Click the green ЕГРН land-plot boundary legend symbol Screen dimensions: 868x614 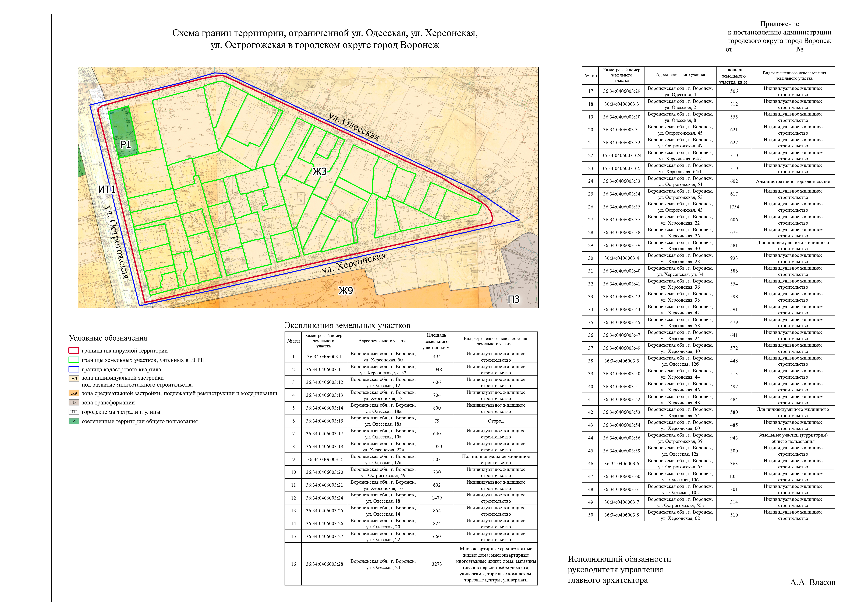point(74,360)
